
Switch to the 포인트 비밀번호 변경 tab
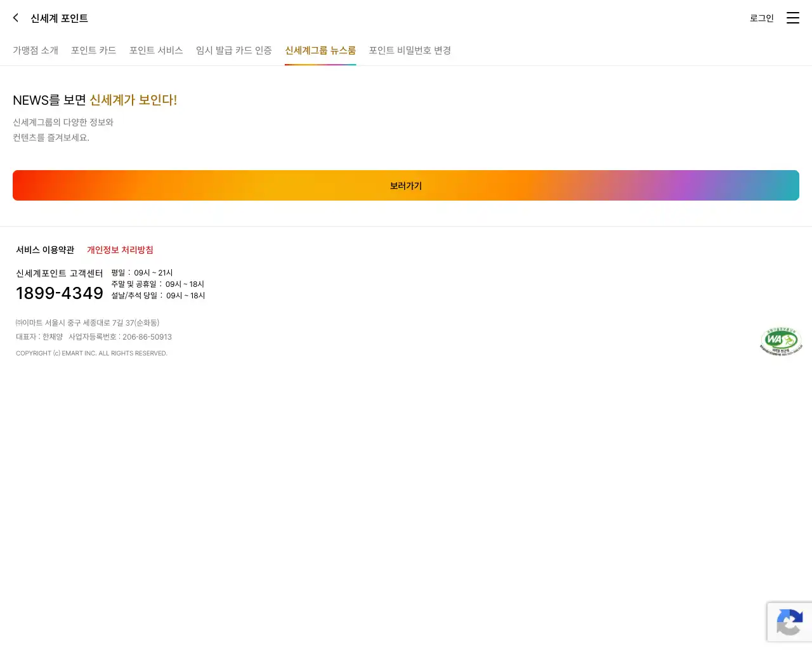(410, 50)
